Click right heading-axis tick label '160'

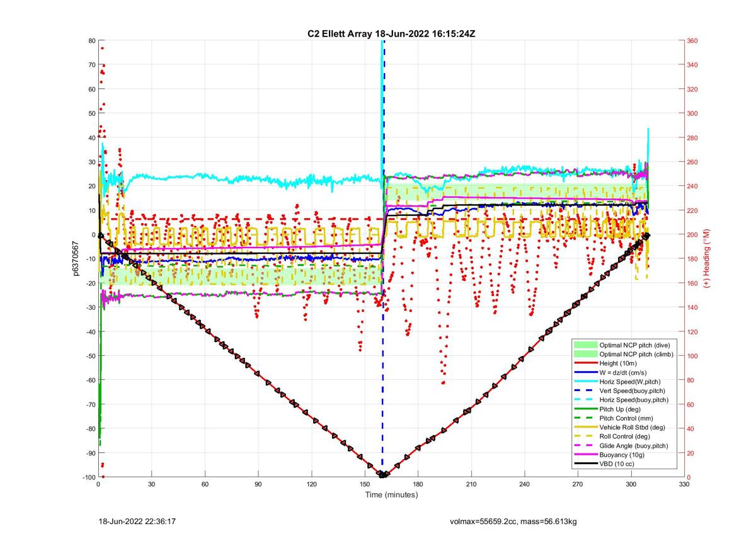pos(692,283)
